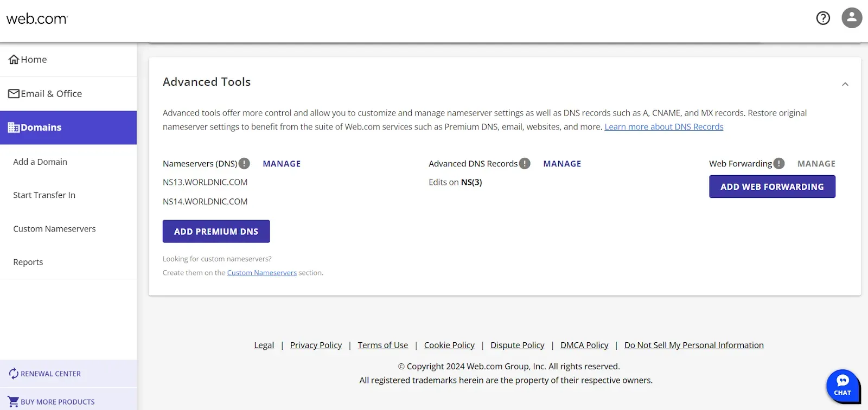Open the Chat bubble widget
Viewport: 868px width, 410px height.
[843, 386]
